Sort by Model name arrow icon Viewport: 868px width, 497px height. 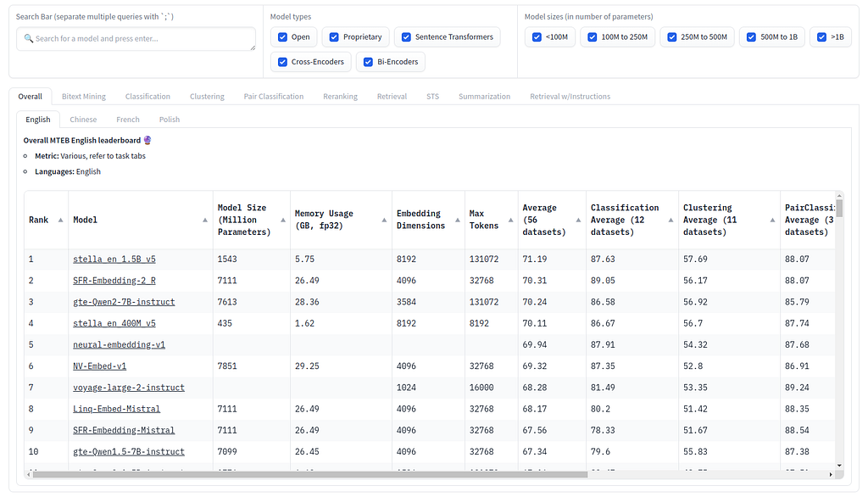[205, 220]
